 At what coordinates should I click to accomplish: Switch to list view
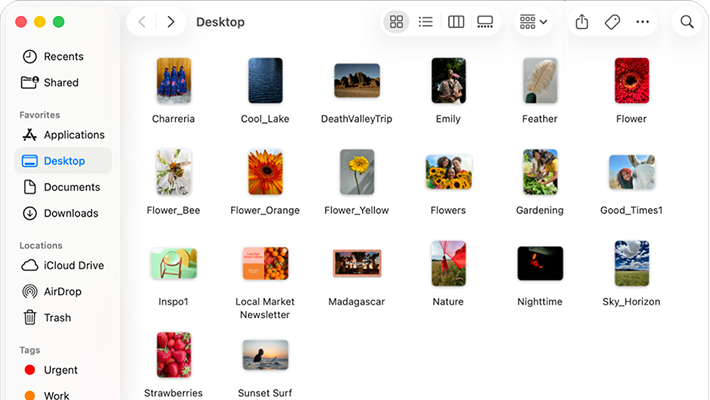(426, 22)
